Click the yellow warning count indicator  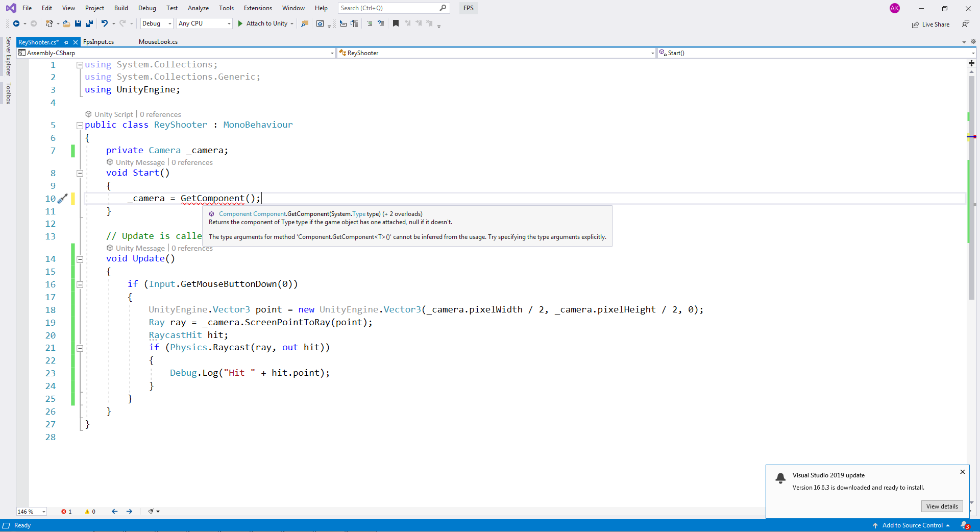[90, 512]
